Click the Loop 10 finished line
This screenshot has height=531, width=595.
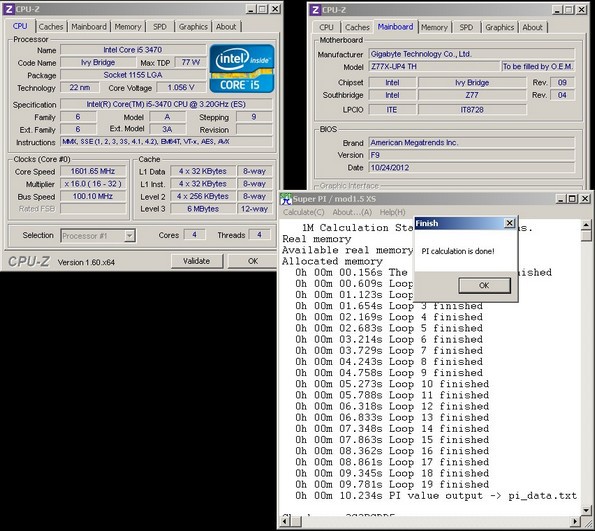(x=392, y=384)
